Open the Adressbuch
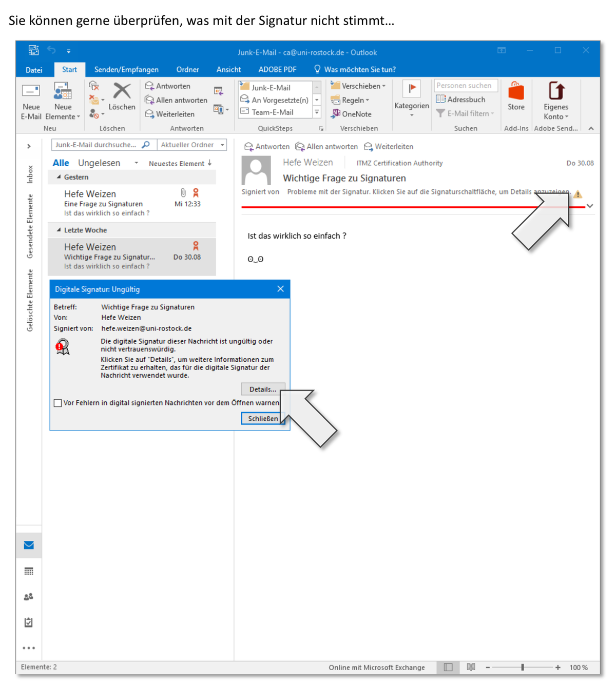Image resolution: width=616 pixels, height=685 pixels. tap(460, 100)
